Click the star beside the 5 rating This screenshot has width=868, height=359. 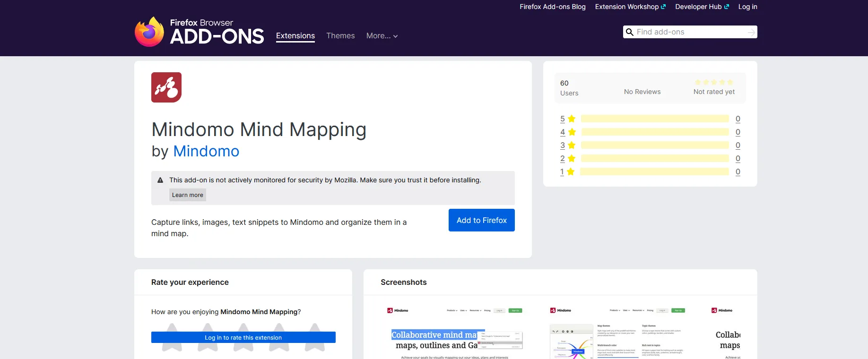(572, 119)
